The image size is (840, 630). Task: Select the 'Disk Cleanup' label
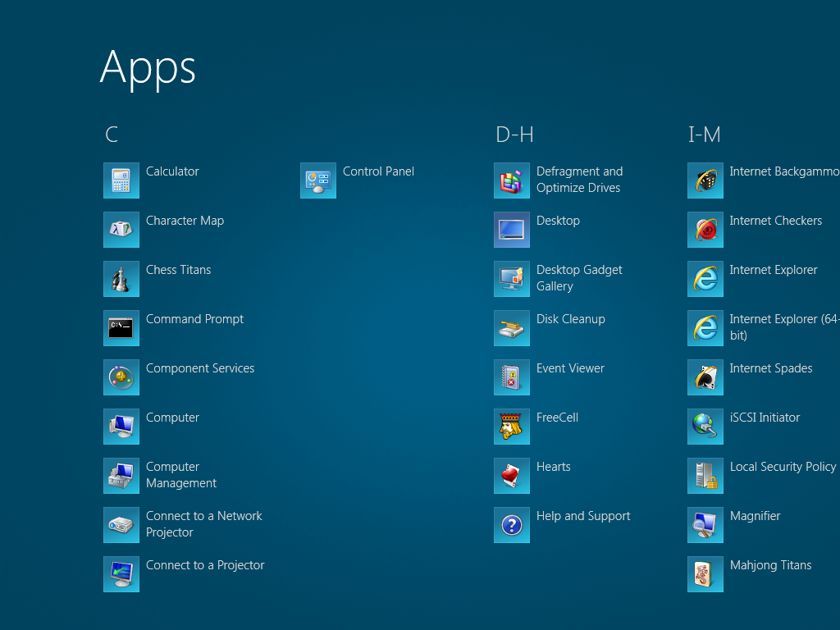(x=571, y=319)
